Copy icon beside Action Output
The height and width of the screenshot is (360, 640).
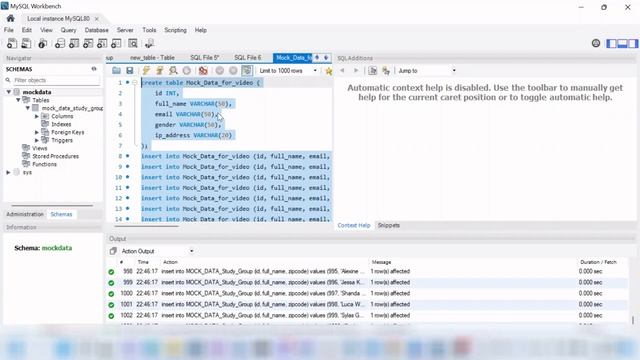[113, 251]
